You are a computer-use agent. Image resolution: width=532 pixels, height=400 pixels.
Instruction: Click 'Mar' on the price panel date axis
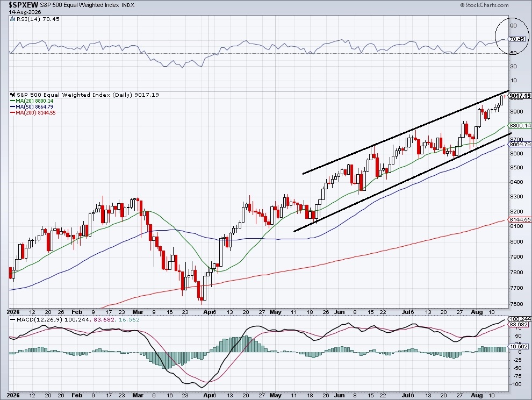[x=138, y=312]
